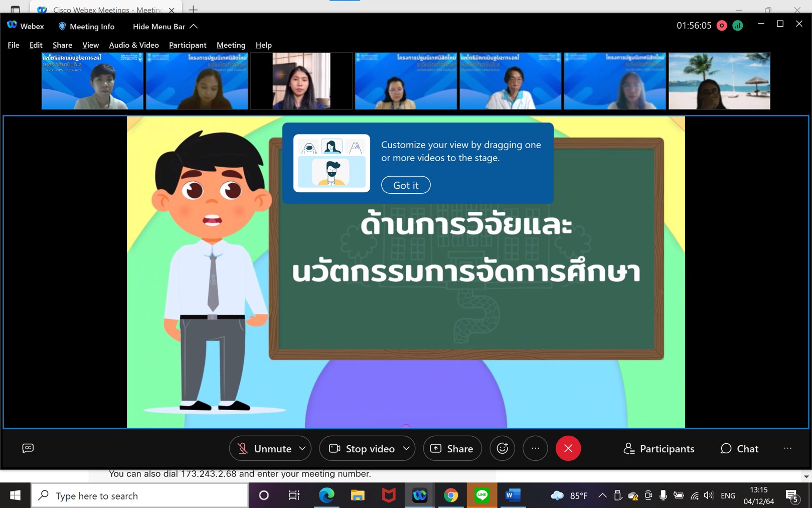Open Task View in taskbar
The image size is (812, 508).
pyautogui.click(x=294, y=495)
